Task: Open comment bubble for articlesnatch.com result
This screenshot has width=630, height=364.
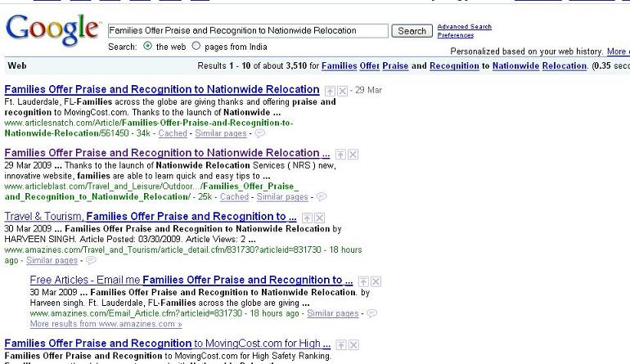Action: coord(260,133)
